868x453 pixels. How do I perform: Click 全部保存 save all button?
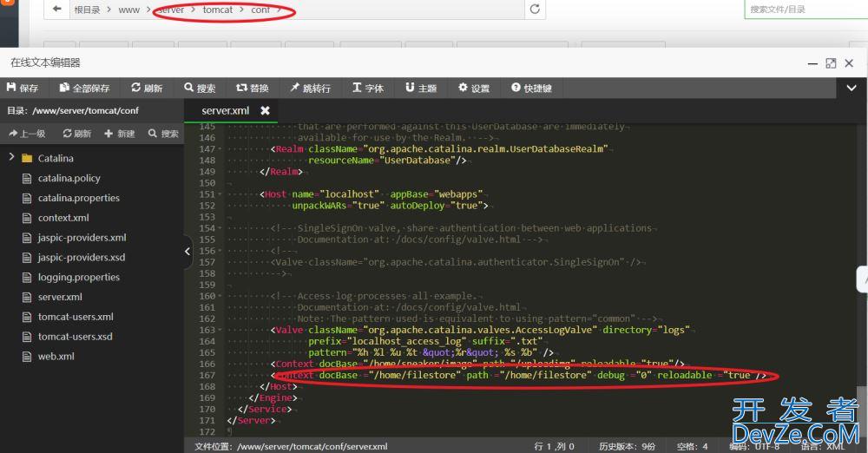[x=85, y=88]
